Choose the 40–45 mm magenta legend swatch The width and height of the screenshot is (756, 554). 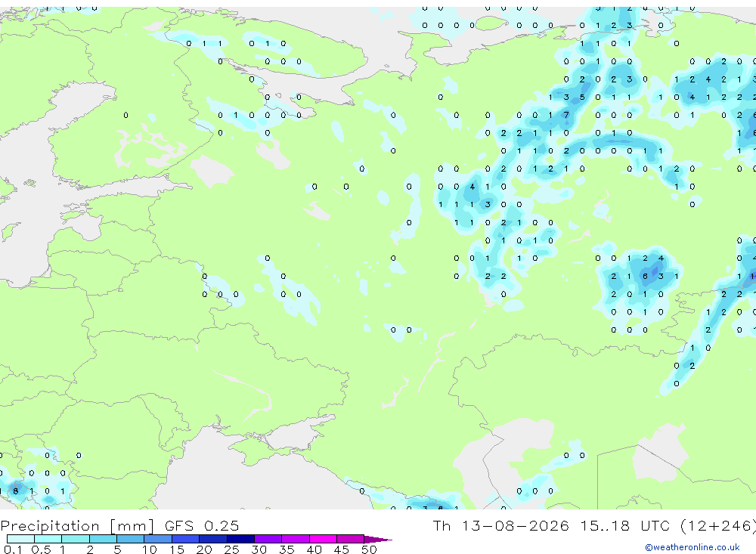(x=323, y=539)
